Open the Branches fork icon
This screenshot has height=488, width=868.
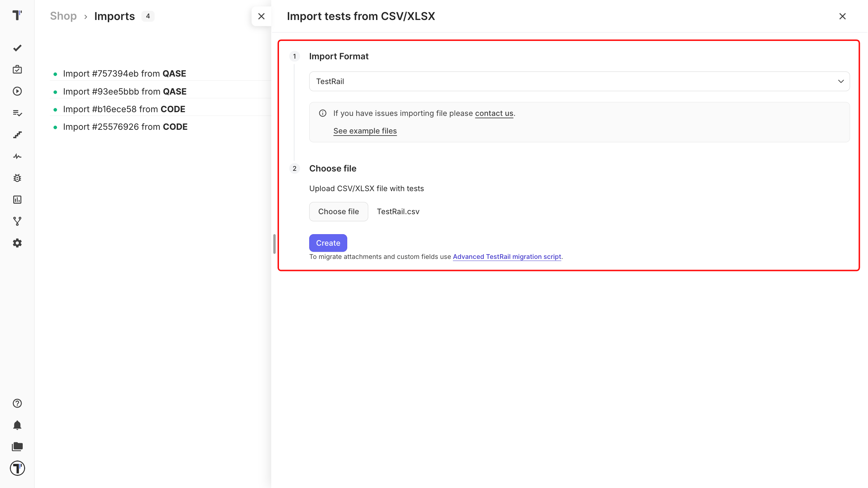click(17, 221)
